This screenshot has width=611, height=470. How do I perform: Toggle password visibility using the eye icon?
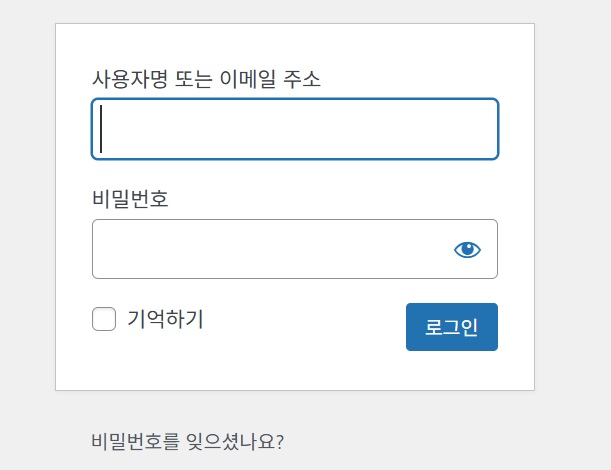pos(467,249)
